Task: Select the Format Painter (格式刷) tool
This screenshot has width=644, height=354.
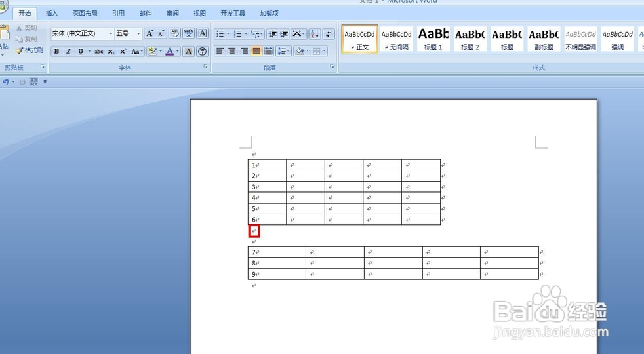Action: pyautogui.click(x=29, y=50)
